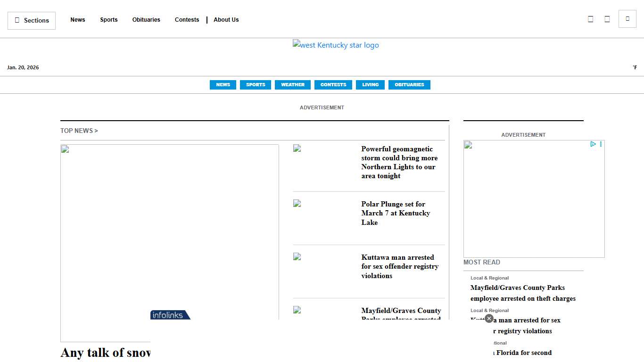Expand the TOP NEWS > section
Screen dimensions: 644x362
point(79,131)
